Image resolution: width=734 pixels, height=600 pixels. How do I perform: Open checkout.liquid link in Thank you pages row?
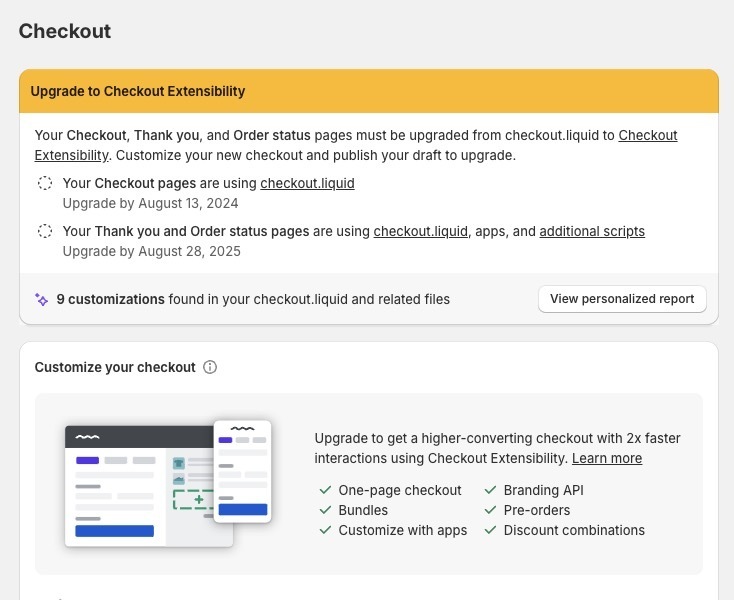(421, 231)
